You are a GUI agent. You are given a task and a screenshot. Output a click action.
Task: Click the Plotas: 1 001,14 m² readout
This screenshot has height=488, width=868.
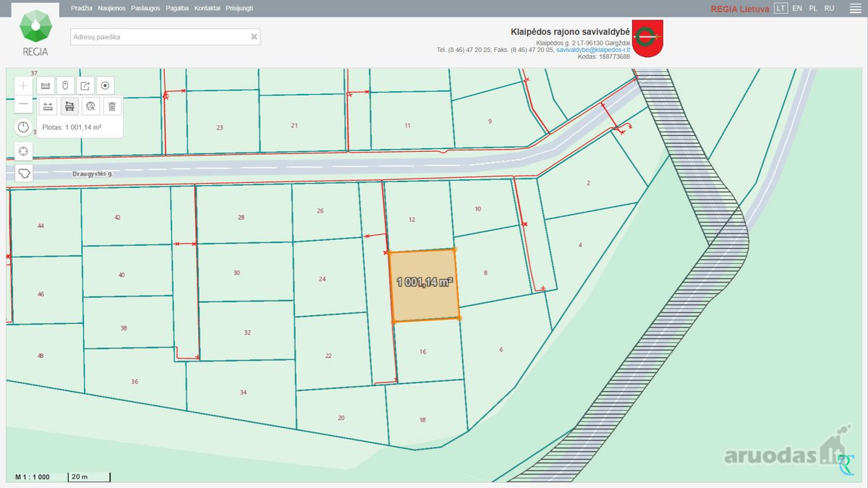click(x=72, y=127)
